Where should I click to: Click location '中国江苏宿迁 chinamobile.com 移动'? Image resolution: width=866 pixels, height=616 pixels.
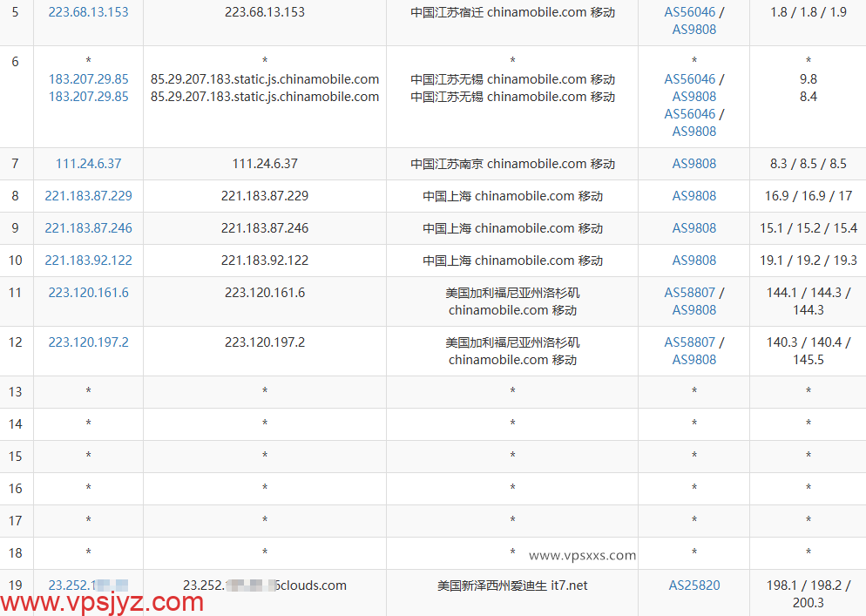(x=512, y=12)
